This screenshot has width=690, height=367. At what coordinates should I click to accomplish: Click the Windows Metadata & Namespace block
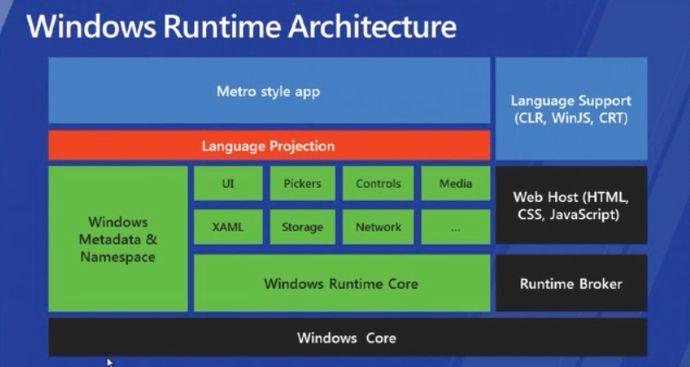118,239
